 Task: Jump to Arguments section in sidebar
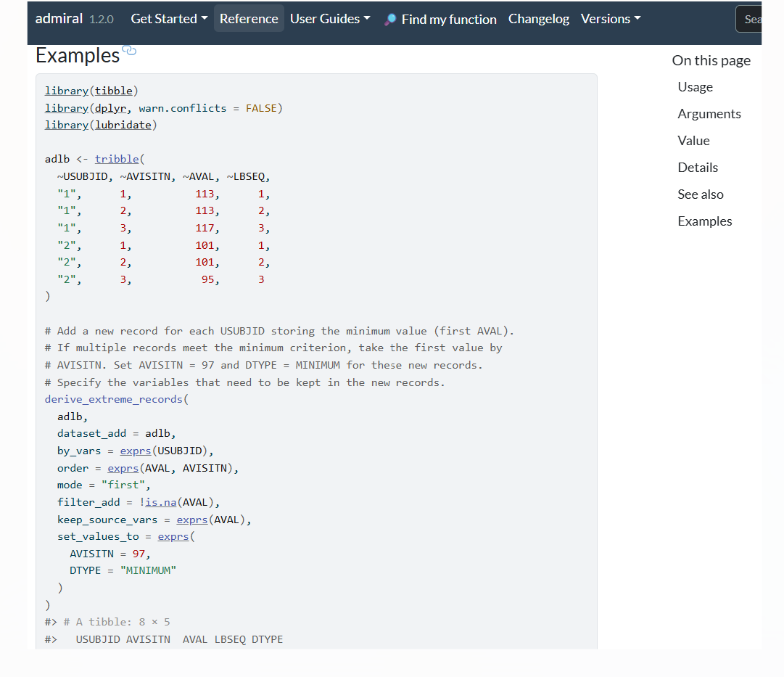point(709,114)
